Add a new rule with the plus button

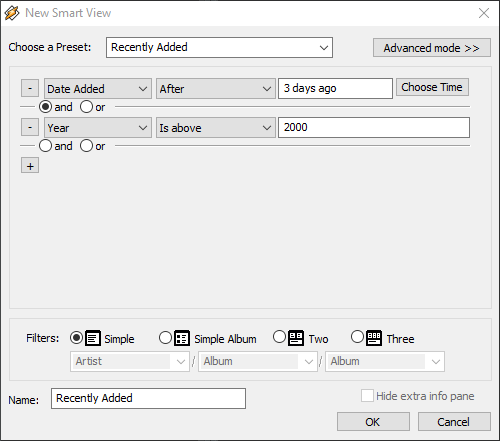tap(30, 166)
